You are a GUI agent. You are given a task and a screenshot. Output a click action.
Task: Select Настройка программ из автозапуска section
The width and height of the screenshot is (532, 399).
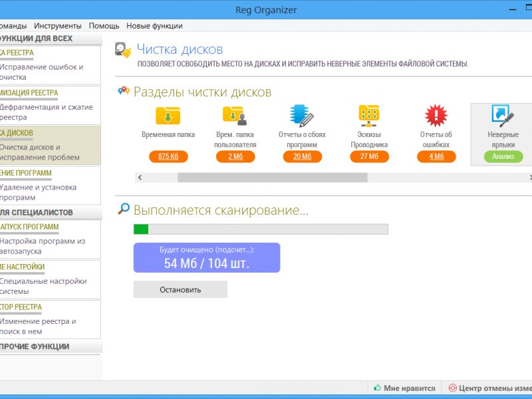[51, 239]
